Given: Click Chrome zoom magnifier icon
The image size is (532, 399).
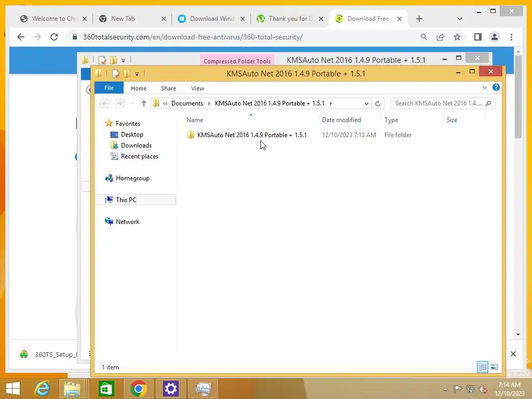Looking at the screenshot, I should [x=423, y=37].
